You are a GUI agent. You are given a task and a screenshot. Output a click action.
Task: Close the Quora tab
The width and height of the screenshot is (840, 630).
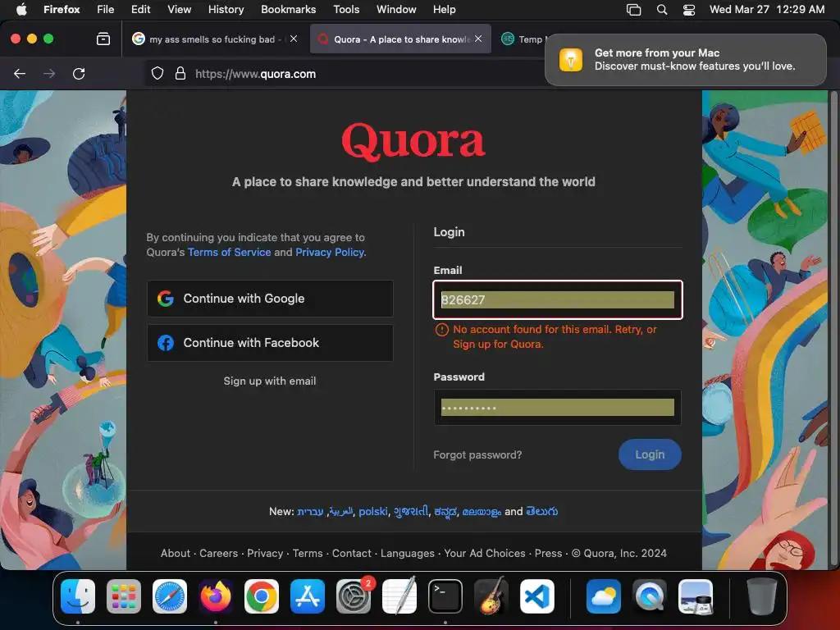pos(478,39)
